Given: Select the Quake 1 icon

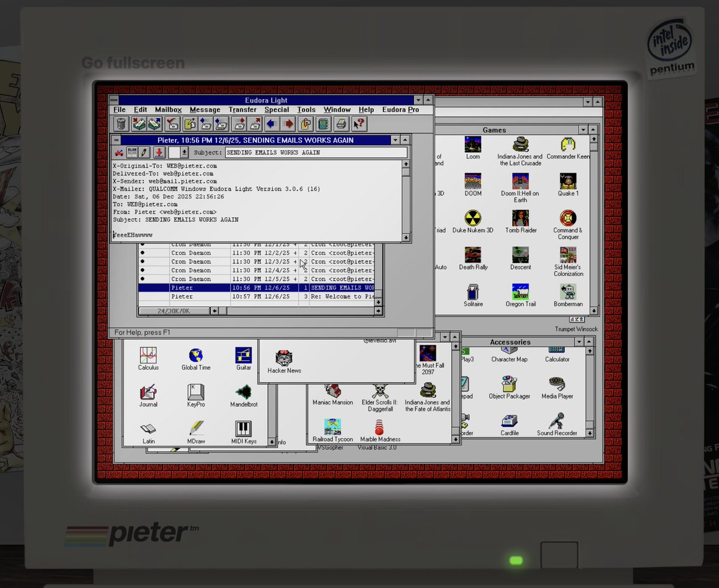Looking at the screenshot, I should [568, 185].
